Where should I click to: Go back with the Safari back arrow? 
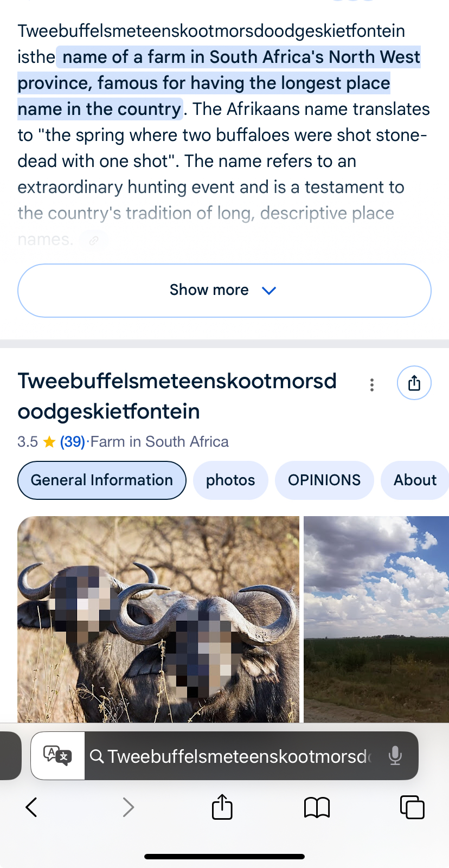pyautogui.click(x=31, y=807)
